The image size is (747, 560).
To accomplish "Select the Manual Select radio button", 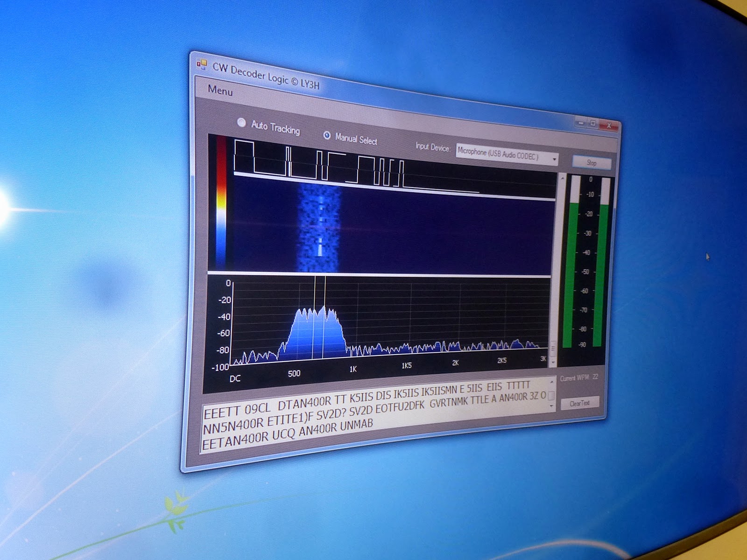I will 327,136.
